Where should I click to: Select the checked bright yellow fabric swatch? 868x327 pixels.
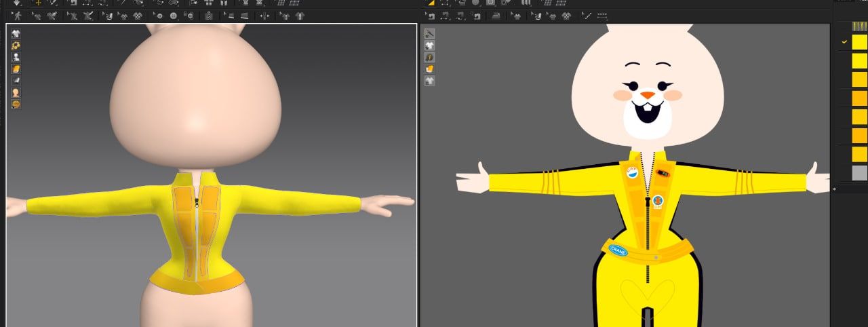(859, 42)
